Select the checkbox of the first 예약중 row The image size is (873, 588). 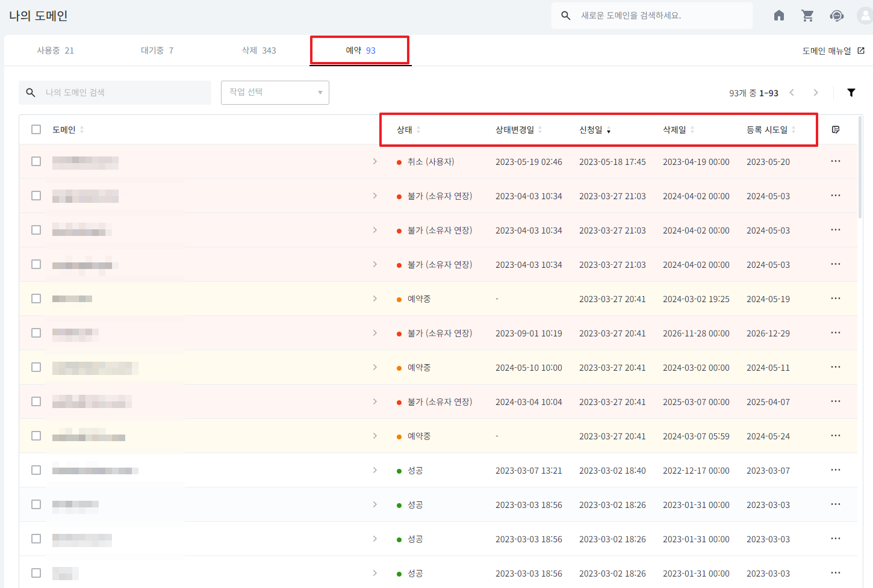pos(36,299)
